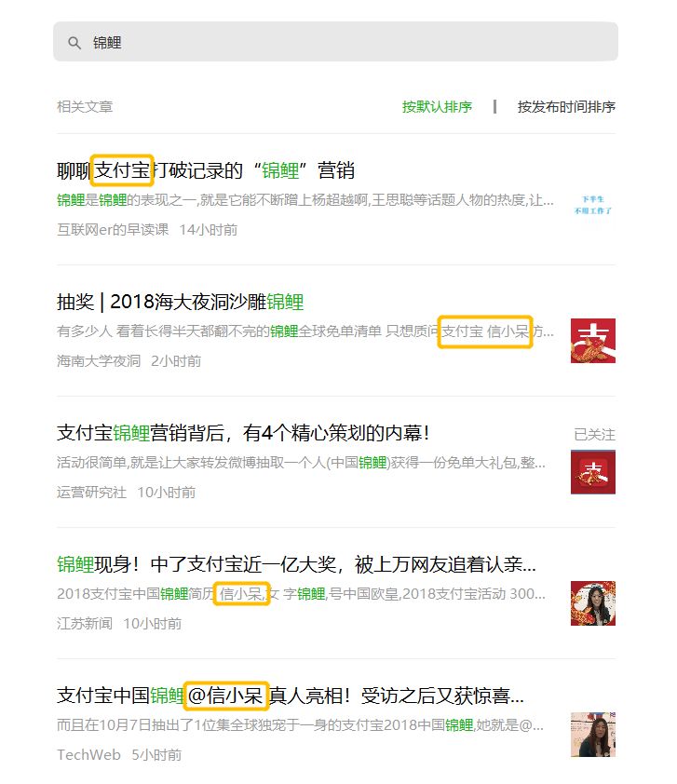
Task: Click snippet starting 锦鲤是锦鲤的表现之一
Action: pyautogui.click(x=305, y=200)
